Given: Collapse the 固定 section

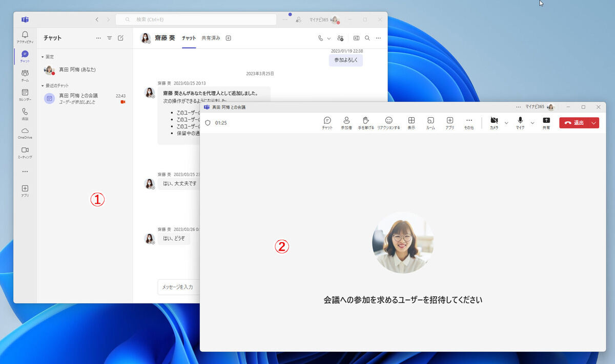Looking at the screenshot, I should tap(48, 57).
